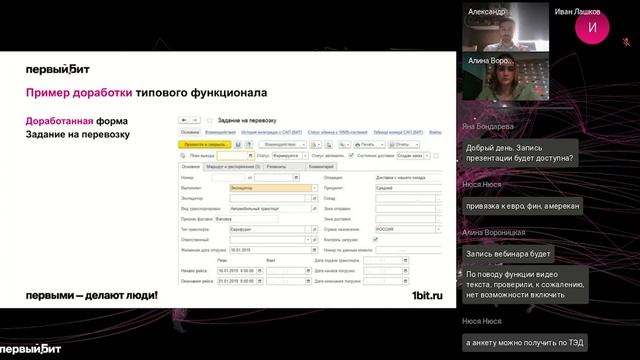The height and width of the screenshot is (360, 640).
Task: Open История интеграции с САП (БИТ) link
Action: click(x=271, y=132)
